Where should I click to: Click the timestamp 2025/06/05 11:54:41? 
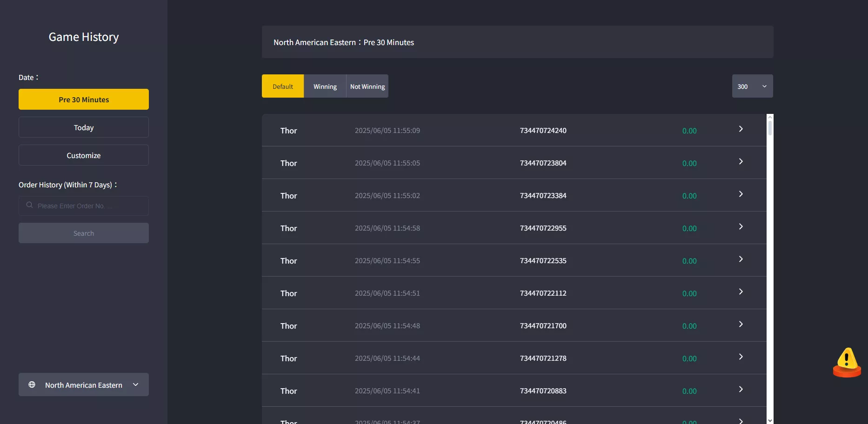(x=387, y=391)
